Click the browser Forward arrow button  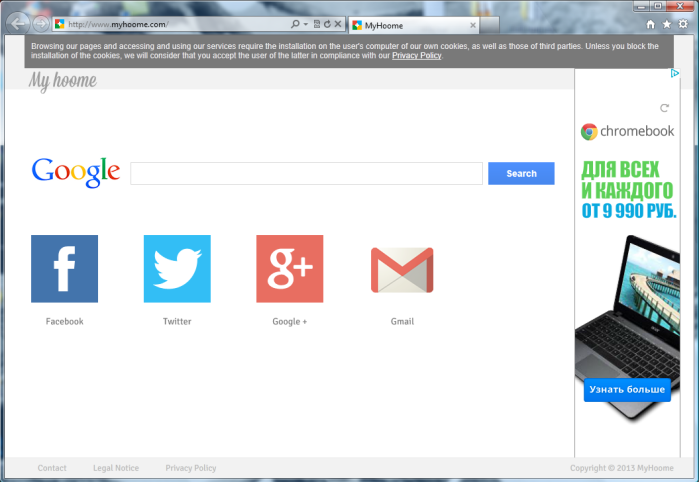point(41,24)
